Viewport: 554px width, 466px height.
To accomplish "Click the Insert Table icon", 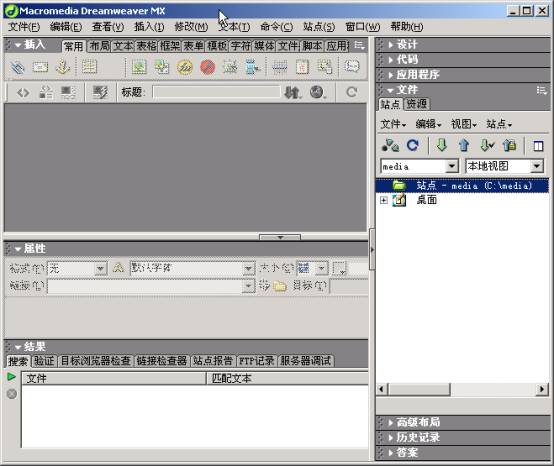I will click(89, 67).
